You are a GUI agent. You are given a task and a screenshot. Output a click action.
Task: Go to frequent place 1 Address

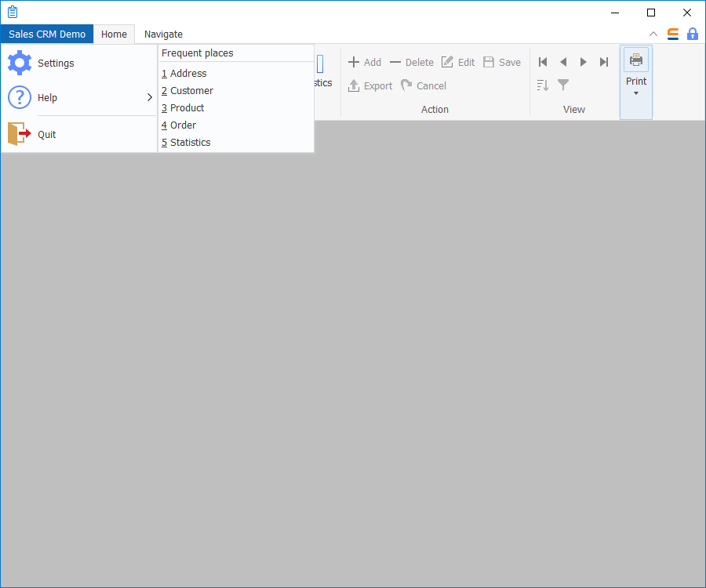(x=236, y=74)
